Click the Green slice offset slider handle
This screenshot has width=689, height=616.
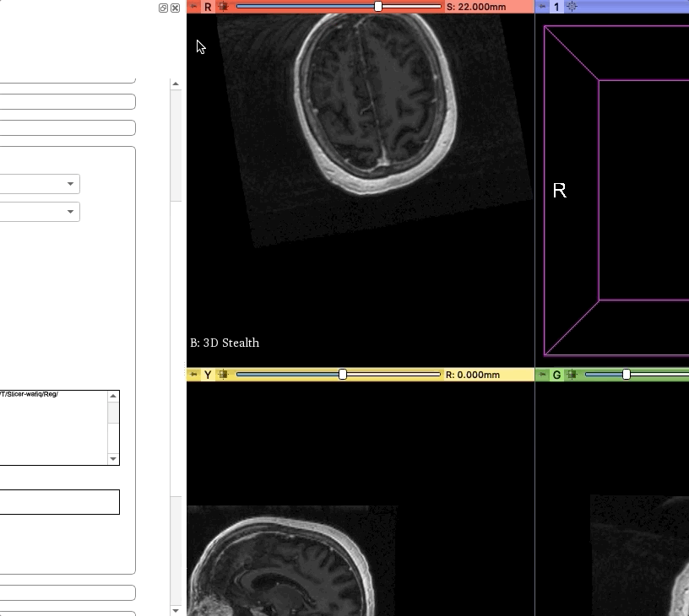627,375
